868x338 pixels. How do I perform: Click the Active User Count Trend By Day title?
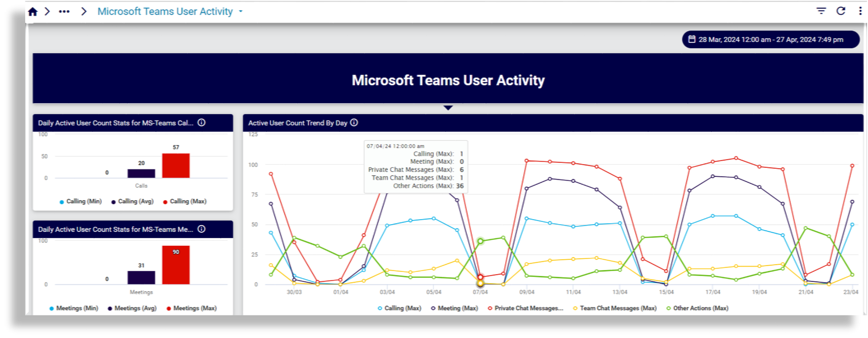[x=298, y=123]
